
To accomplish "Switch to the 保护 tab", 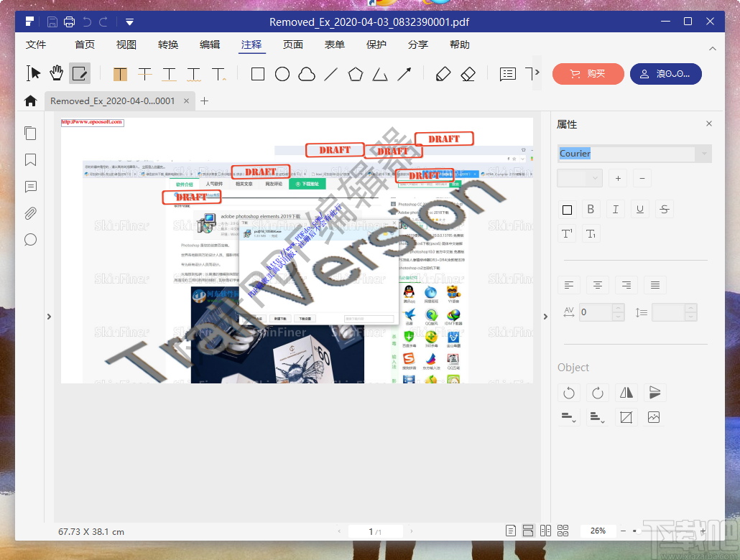I will [376, 45].
